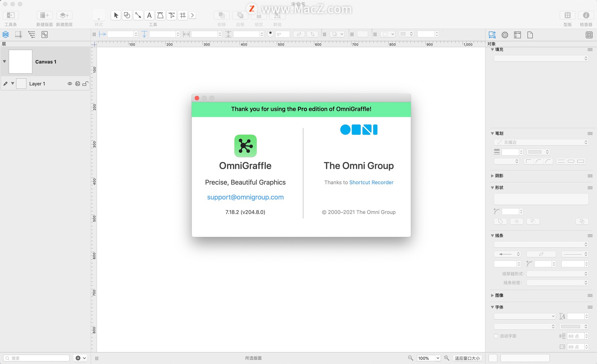Image resolution: width=597 pixels, height=364 pixels.
Task: Click the 适应窗口大小 fit button
Action: pos(467,358)
